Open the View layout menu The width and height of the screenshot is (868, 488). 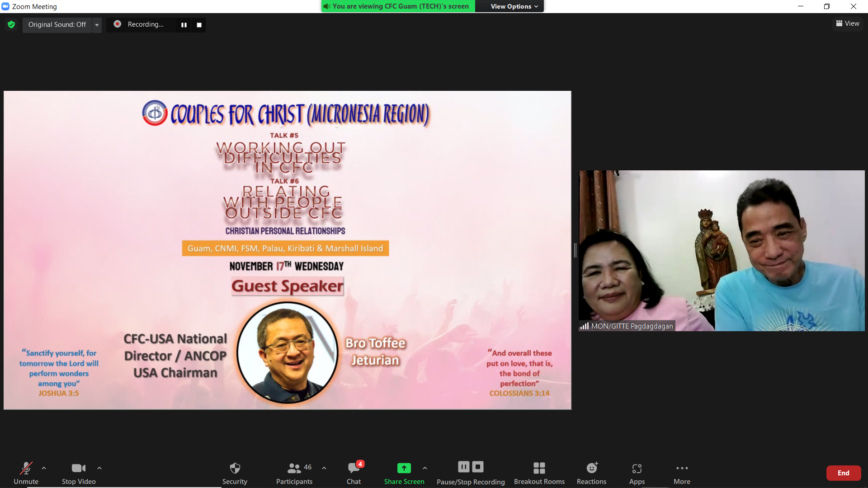point(848,23)
